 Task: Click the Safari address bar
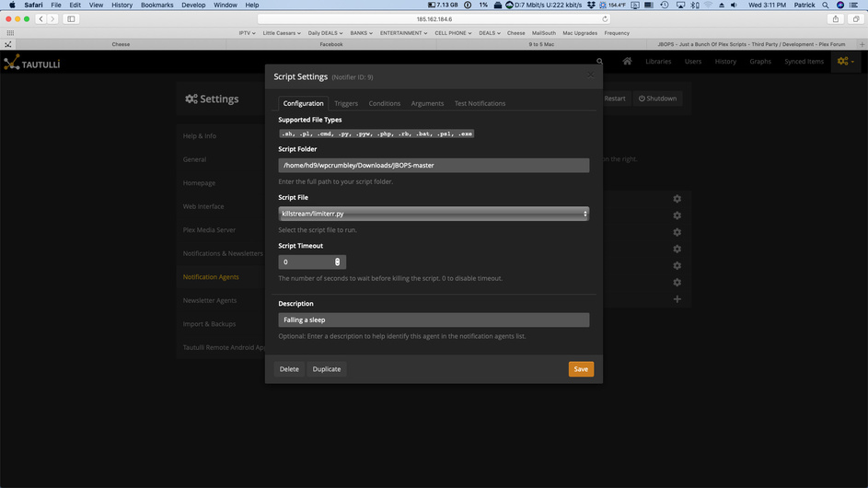(434, 18)
